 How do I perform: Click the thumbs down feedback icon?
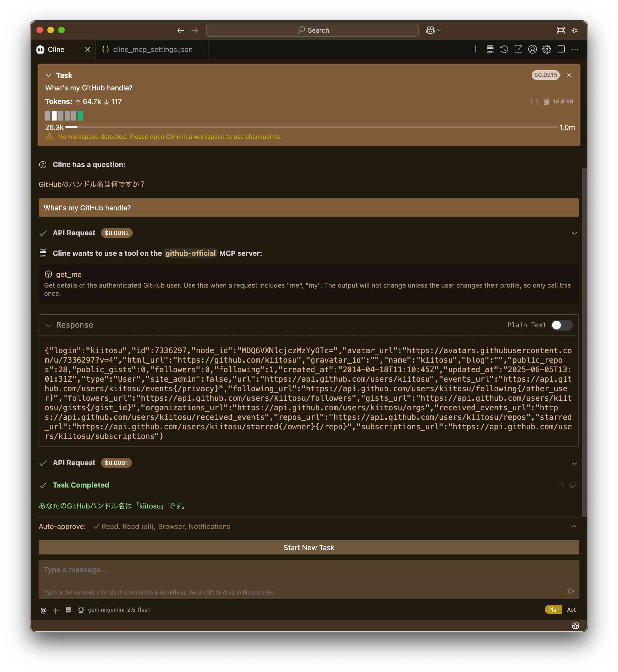[x=573, y=485]
